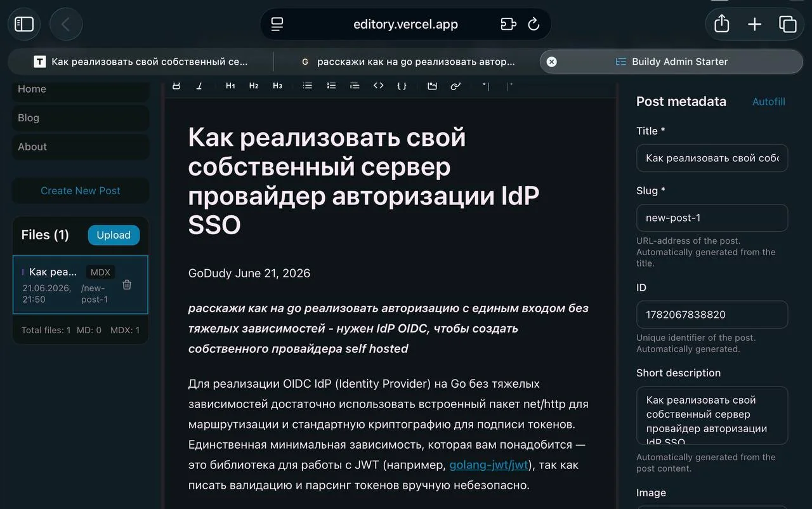Follow the golang-jwt/jwt link
The height and width of the screenshot is (509, 812).
[488, 465]
